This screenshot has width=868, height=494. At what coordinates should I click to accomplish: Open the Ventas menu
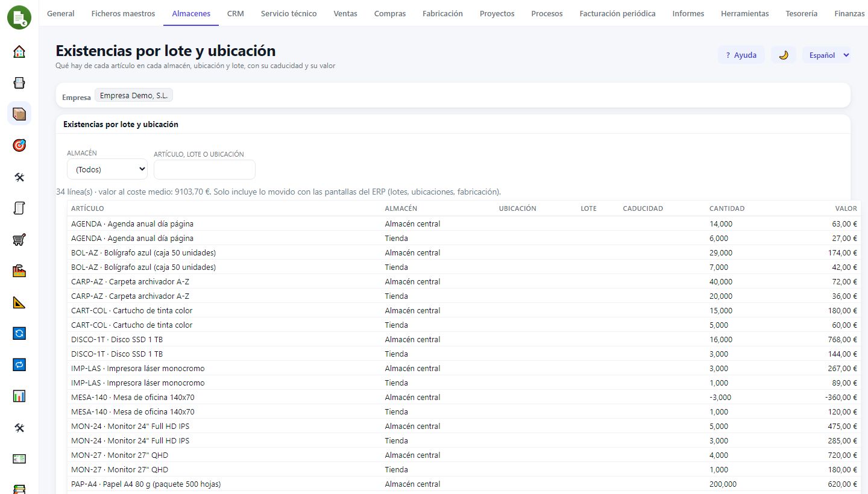345,13
